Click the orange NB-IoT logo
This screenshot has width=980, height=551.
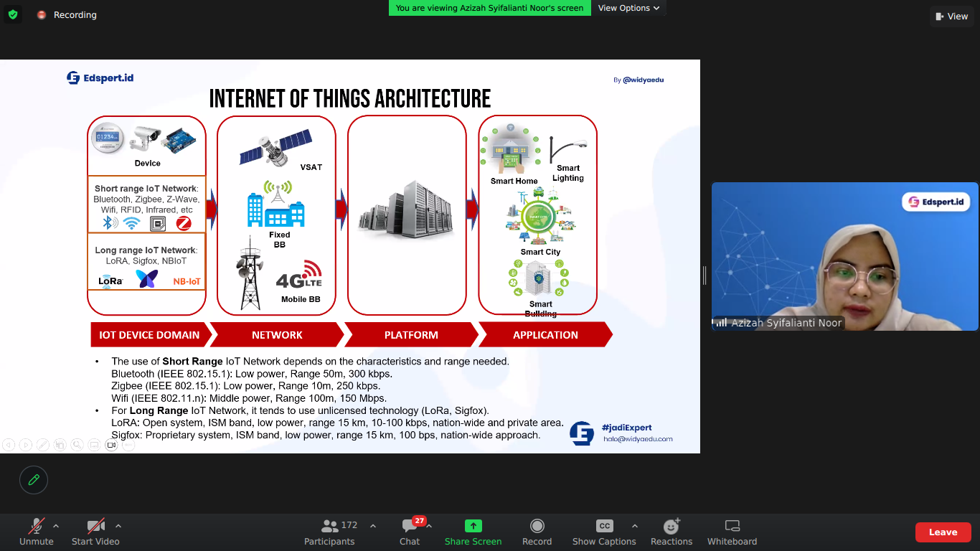pos(187,282)
